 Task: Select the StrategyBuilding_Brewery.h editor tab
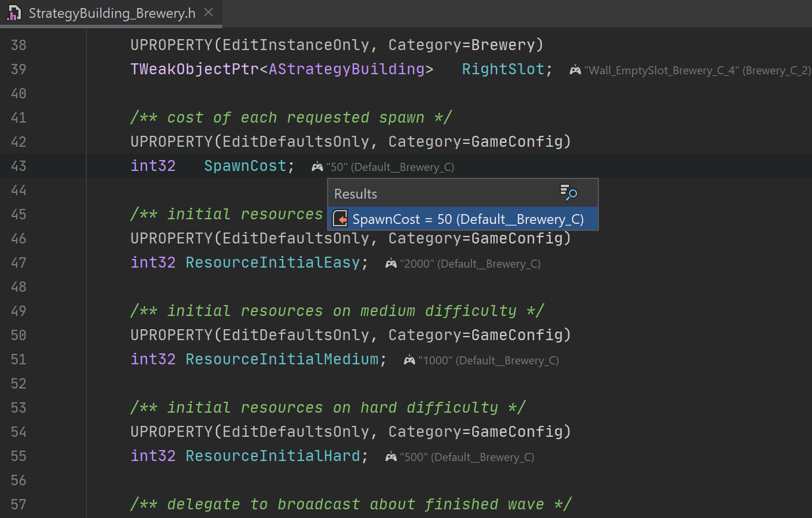(x=111, y=13)
